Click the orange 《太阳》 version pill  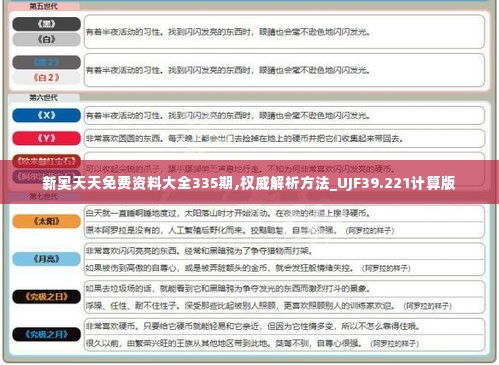(46, 221)
